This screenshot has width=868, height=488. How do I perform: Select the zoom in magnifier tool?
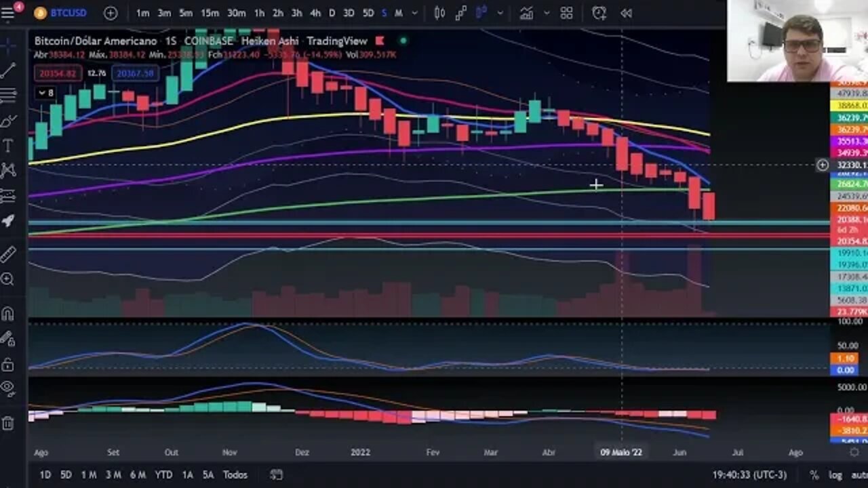[8, 279]
